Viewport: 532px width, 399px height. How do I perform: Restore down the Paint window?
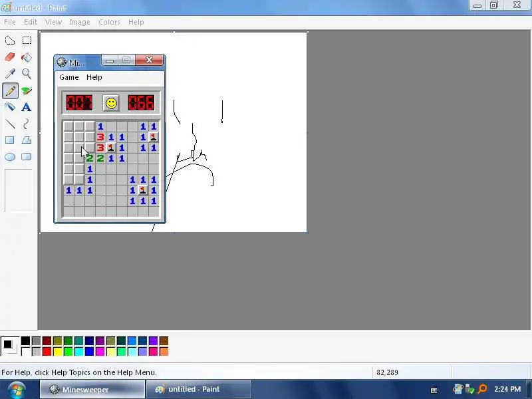(493, 5)
